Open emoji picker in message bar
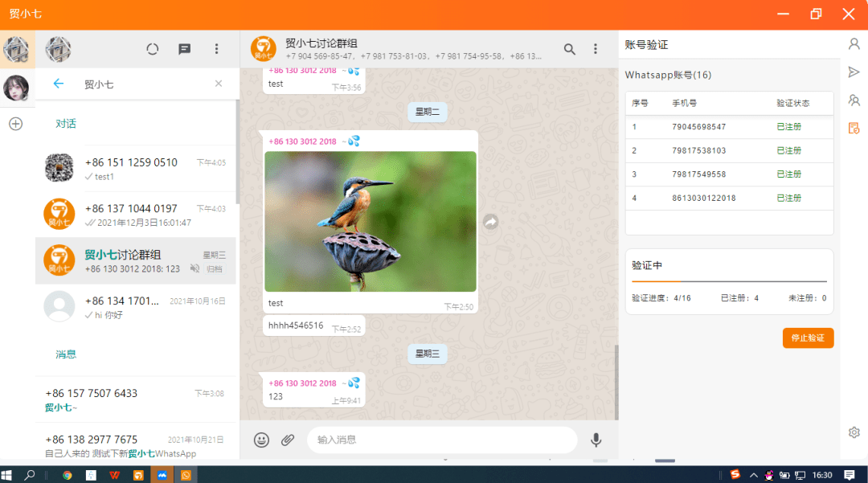This screenshot has width=868, height=483. point(261,440)
